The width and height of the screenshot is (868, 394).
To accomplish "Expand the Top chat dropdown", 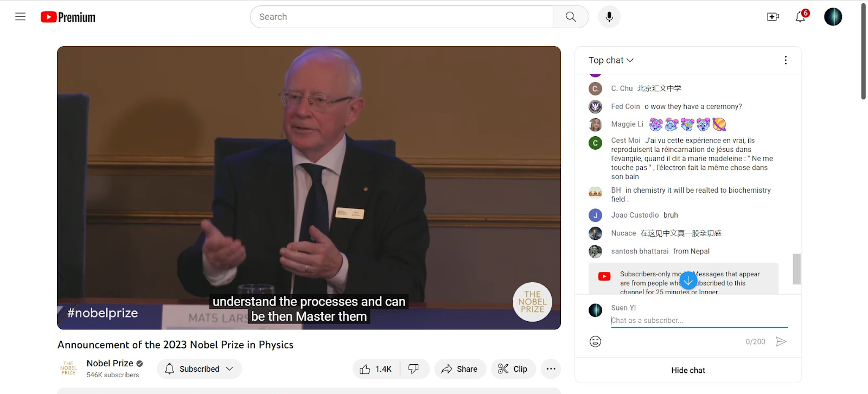I will point(611,60).
